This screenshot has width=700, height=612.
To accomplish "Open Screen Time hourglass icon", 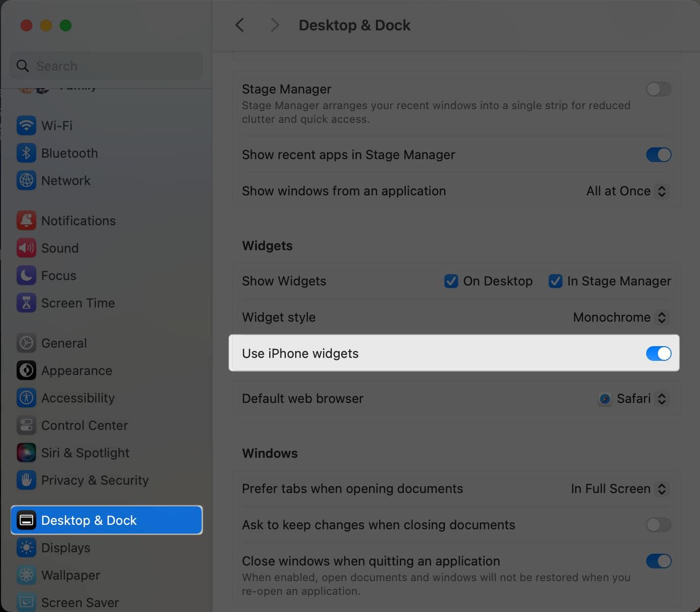I will (x=26, y=303).
